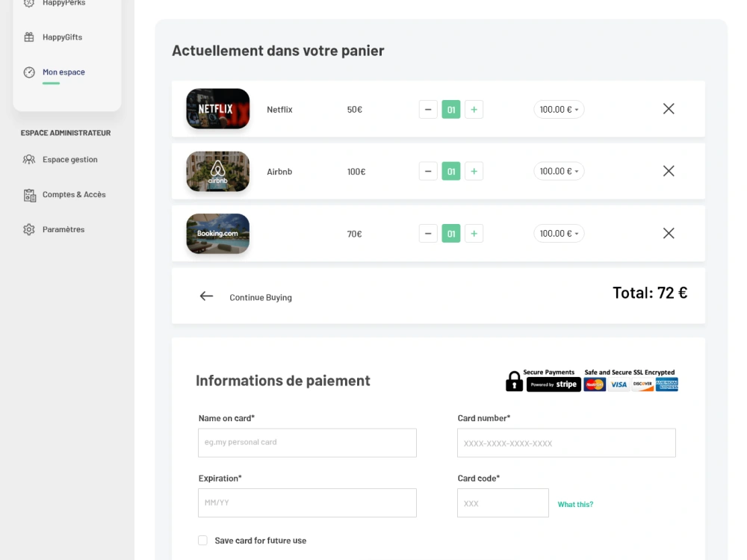747x560 pixels.
Task: Increase Netflix quantity with the plus button
Action: (474, 110)
